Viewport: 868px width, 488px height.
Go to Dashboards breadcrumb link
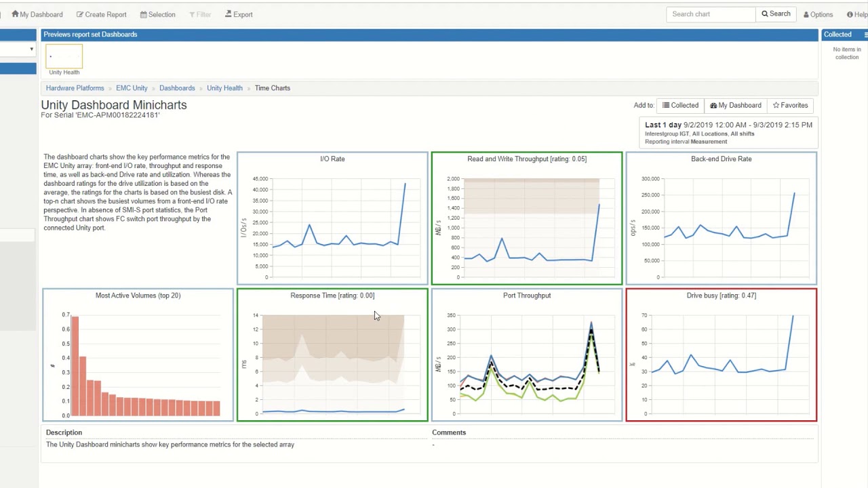(x=177, y=88)
